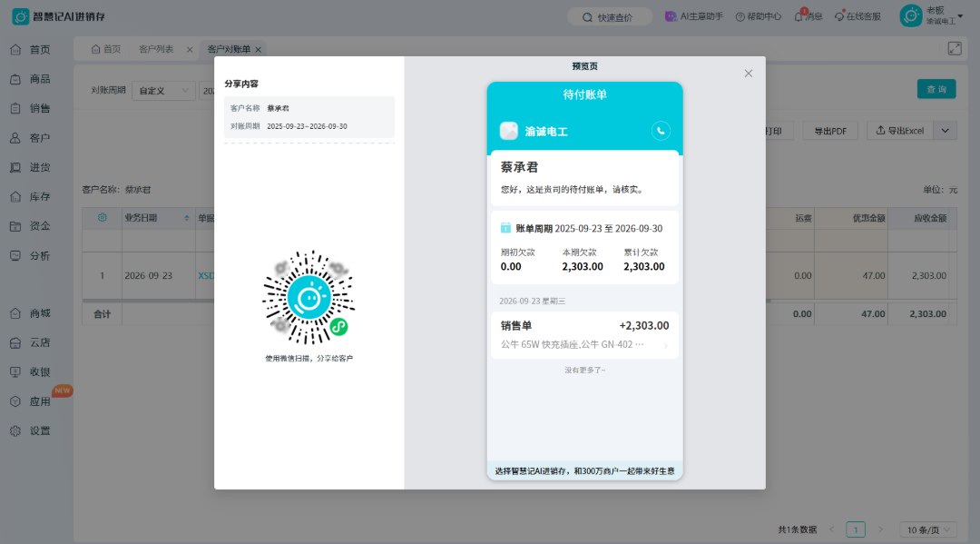980x544 pixels.
Task: Open 收银 in the sidebar
Action: (30, 372)
